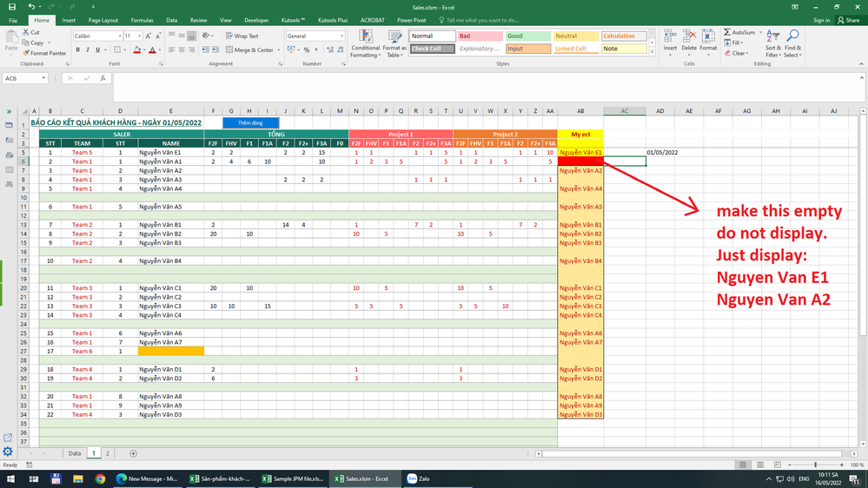The width and height of the screenshot is (868, 488).
Task: Open the Insert Function fx dialog
Action: (103, 78)
